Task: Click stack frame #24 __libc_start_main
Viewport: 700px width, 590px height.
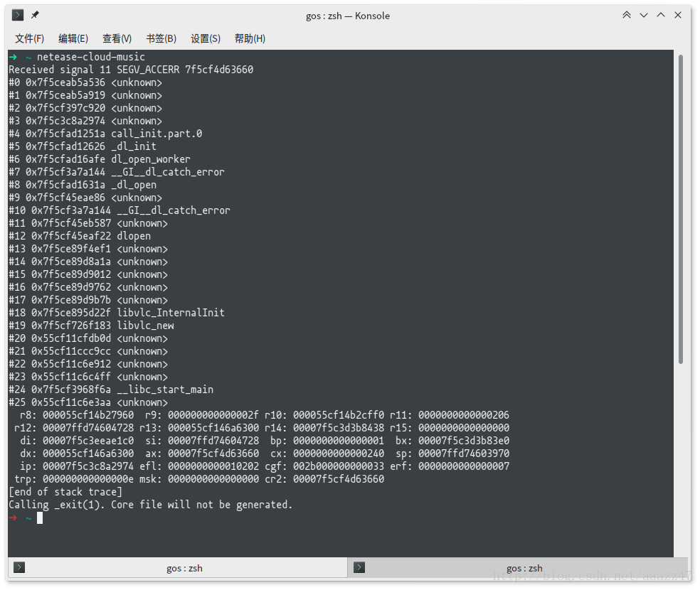Action: (x=111, y=390)
